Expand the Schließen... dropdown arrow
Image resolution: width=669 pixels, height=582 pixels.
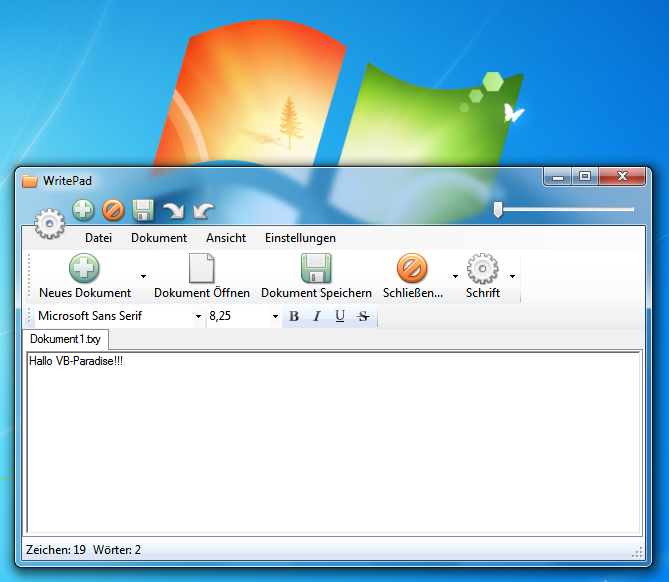pyautogui.click(x=455, y=276)
